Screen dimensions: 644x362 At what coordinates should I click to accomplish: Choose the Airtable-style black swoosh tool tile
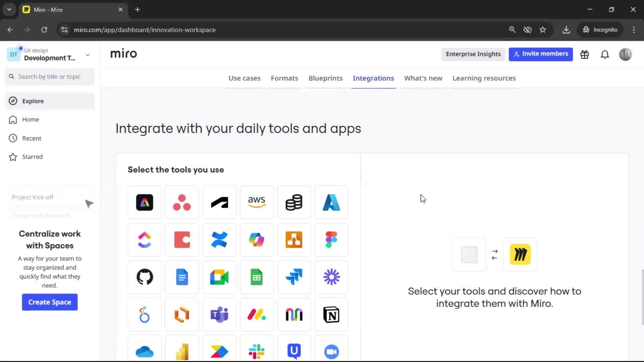click(x=219, y=202)
